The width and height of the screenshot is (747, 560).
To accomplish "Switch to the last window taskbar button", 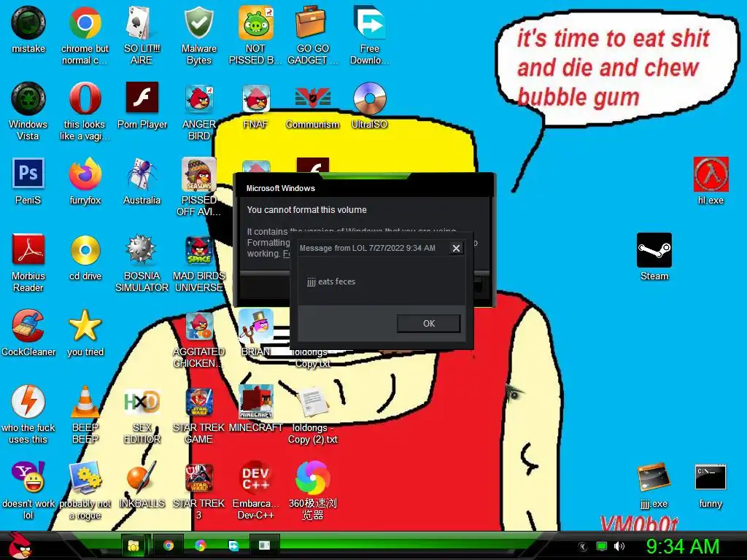I will click(x=264, y=545).
